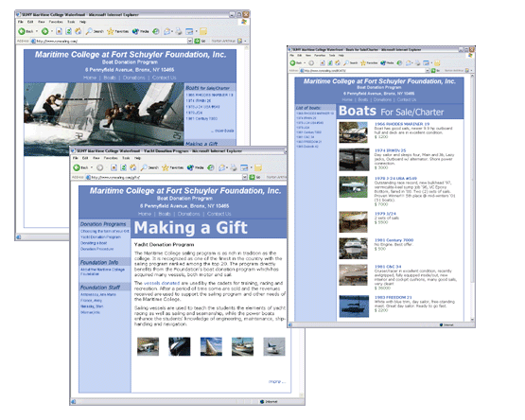Click Donation Procedure sidebar link
This screenshot has height=420, width=525.
(x=96, y=249)
